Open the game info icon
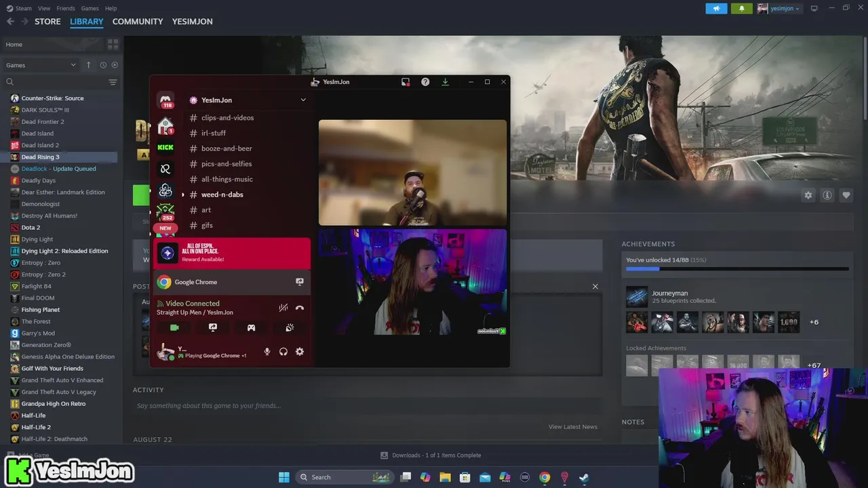 tap(827, 195)
